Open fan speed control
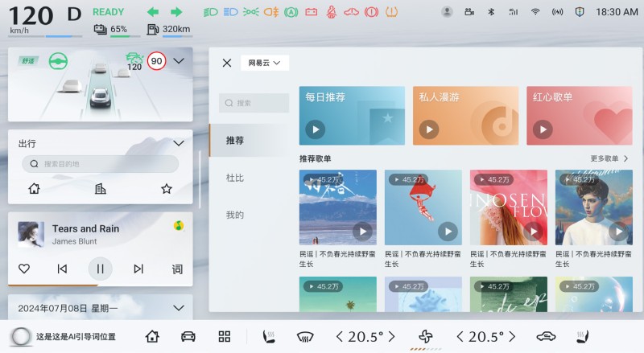This screenshot has width=644, height=353. coord(426,337)
